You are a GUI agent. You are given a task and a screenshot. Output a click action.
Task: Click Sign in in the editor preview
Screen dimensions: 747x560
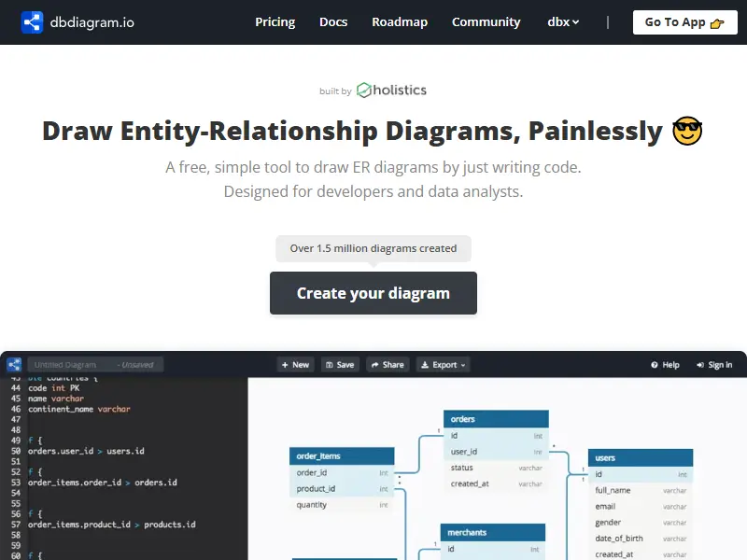click(714, 365)
